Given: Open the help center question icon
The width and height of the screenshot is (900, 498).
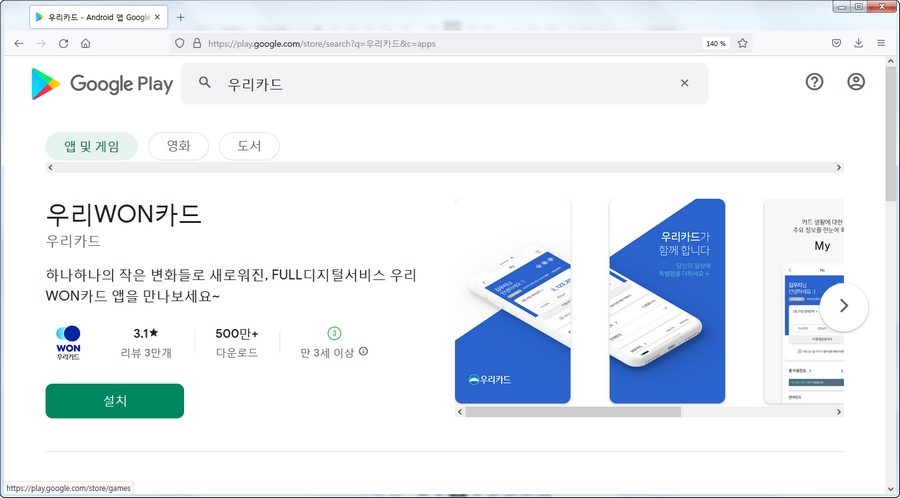Looking at the screenshot, I should pyautogui.click(x=814, y=82).
